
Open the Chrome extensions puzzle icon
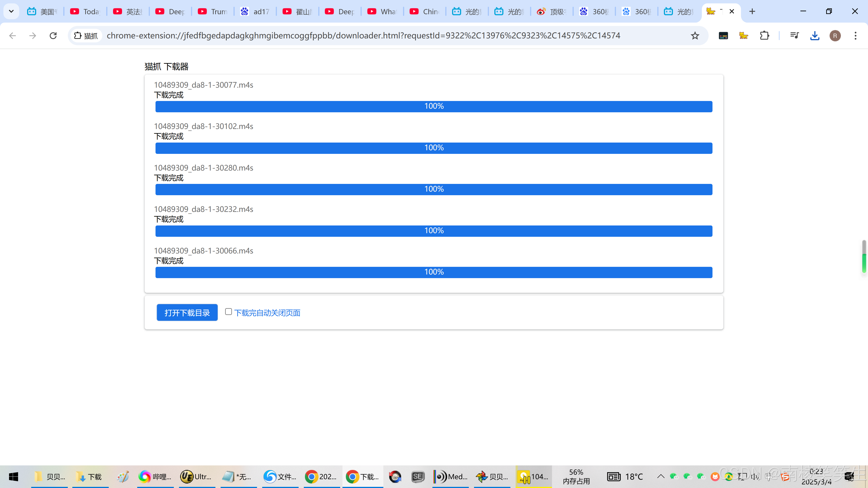(x=764, y=35)
